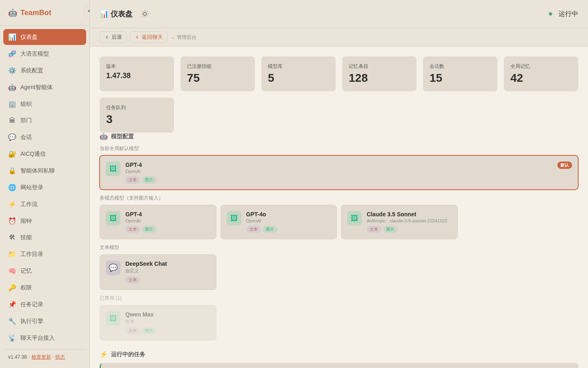The height and width of the screenshot is (368, 588).
Task: Click 文本 tag on DeepSeek Chat
Action: coord(133,280)
